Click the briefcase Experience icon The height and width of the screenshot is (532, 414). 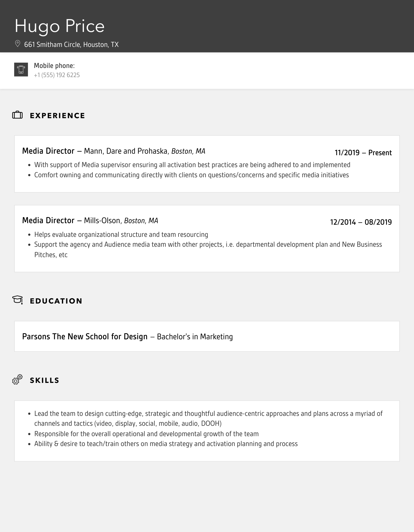pos(18,115)
